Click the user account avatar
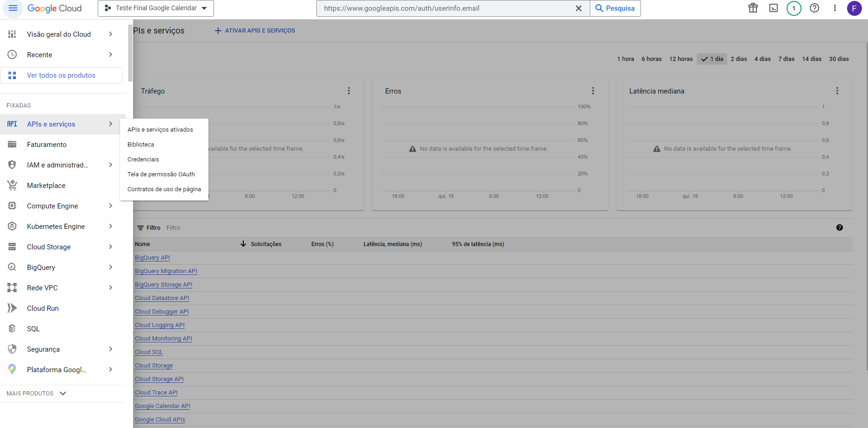Image resolution: width=868 pixels, height=428 pixels. coord(854,8)
